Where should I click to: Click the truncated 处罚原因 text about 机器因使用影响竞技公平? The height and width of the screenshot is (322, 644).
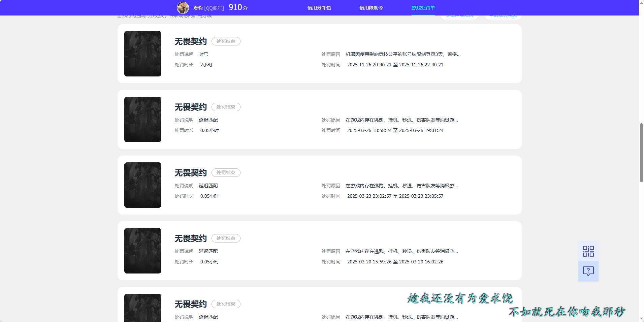coord(402,54)
